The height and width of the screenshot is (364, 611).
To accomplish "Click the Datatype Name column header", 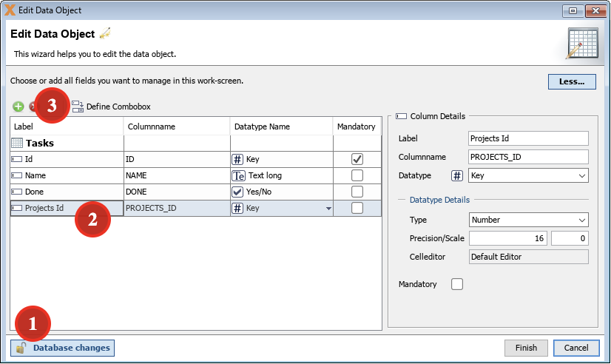I will tap(281, 127).
